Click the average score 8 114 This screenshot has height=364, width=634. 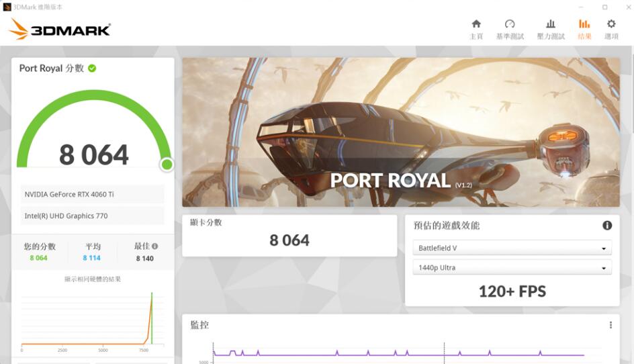coord(93,258)
